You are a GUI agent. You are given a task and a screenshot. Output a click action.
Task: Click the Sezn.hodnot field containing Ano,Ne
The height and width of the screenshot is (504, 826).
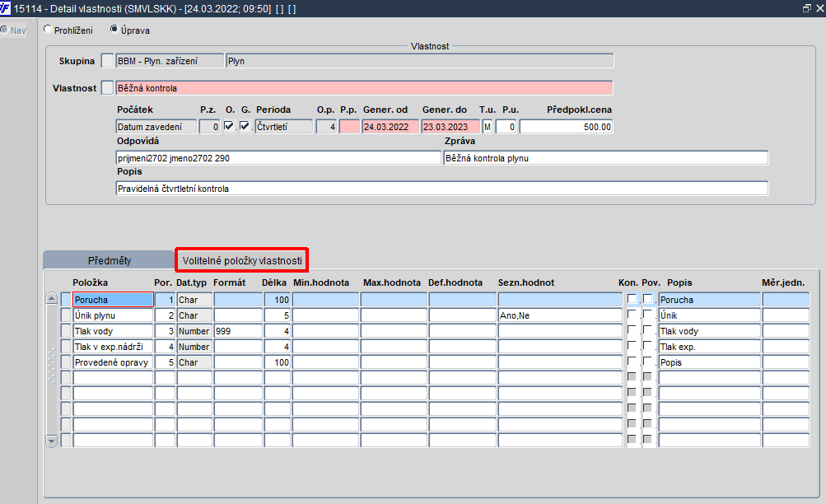[x=560, y=315]
